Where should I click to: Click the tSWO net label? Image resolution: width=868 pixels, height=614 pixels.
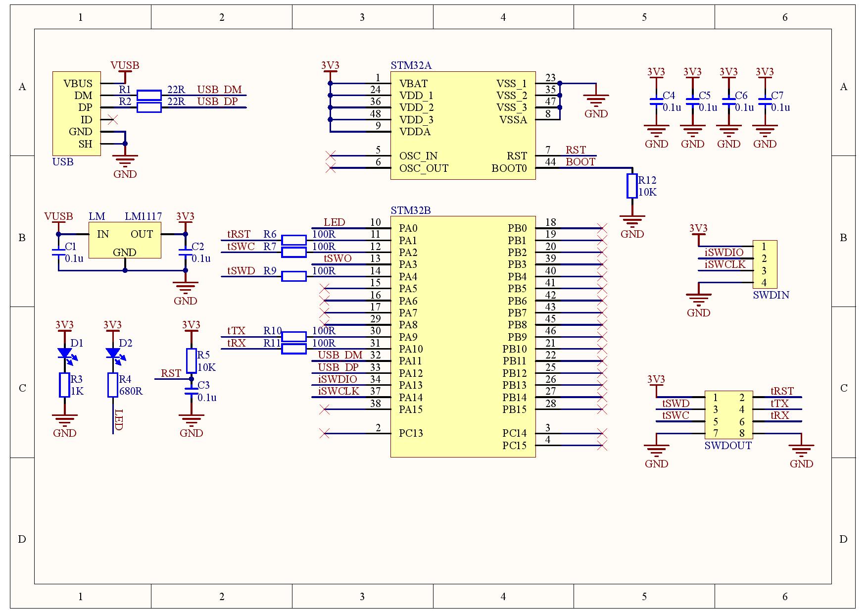[338, 258]
